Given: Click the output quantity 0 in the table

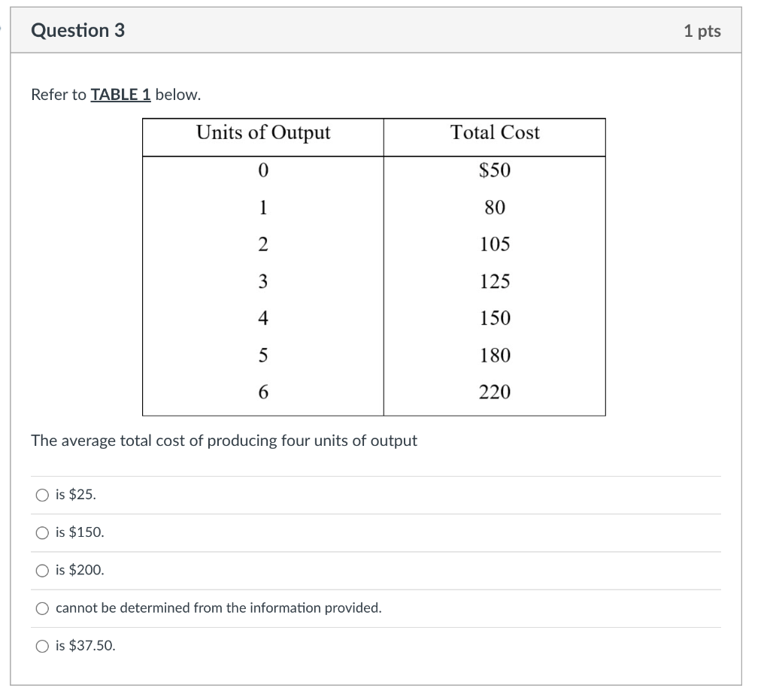Looking at the screenshot, I should [262, 171].
